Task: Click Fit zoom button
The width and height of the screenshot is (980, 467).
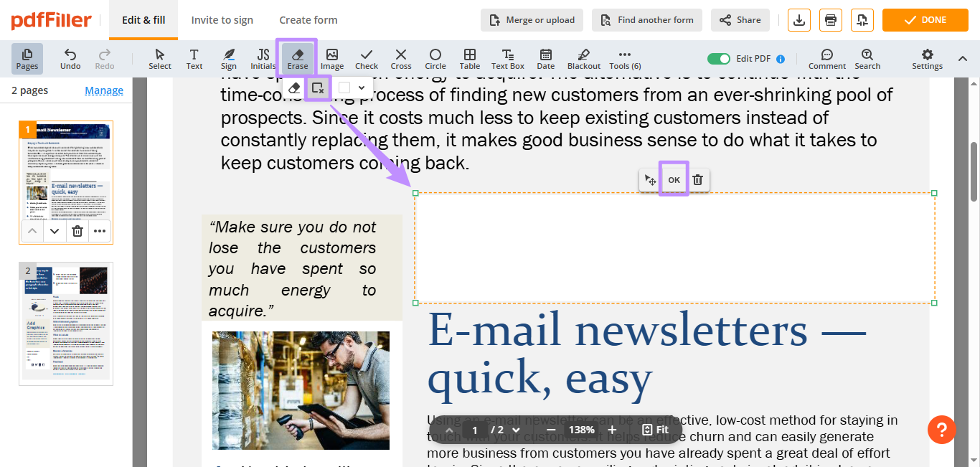Action: 656,430
